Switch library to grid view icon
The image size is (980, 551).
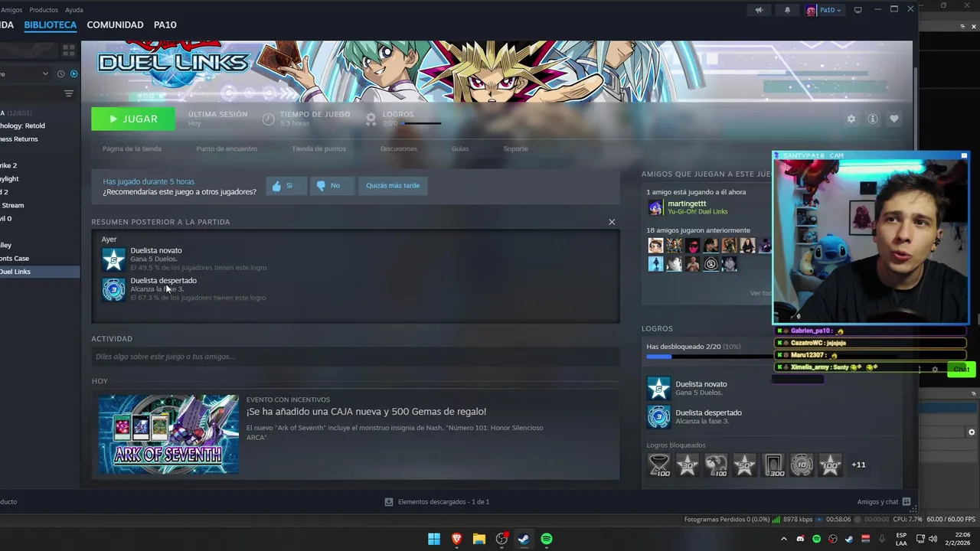pos(69,51)
